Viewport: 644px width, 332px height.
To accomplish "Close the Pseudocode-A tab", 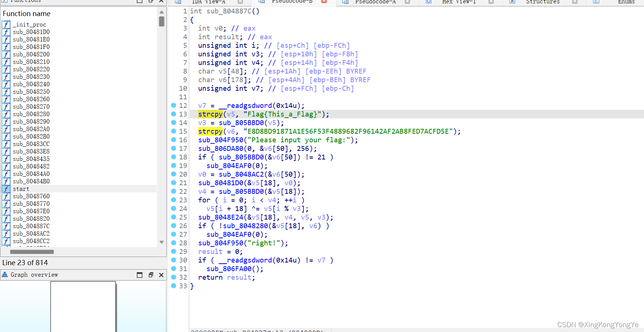I will pyautogui.click(x=407, y=1).
